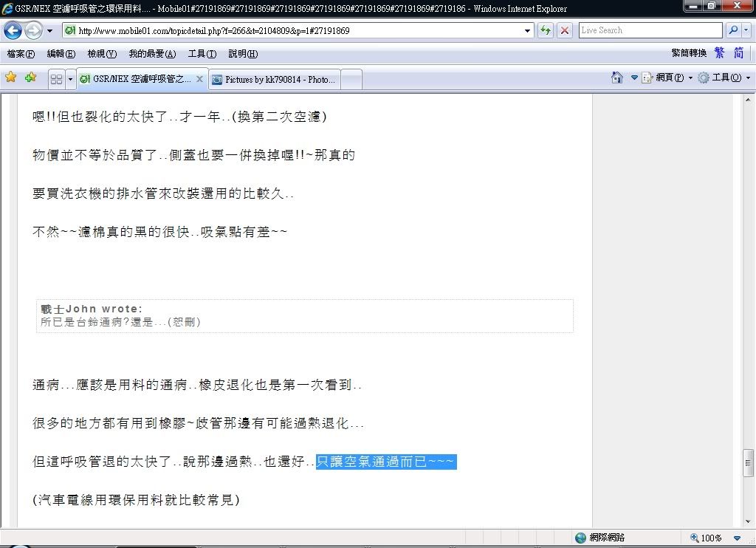This screenshot has width=756, height=548.
Task: Click the Live Search magnifier icon
Action: tap(733, 30)
